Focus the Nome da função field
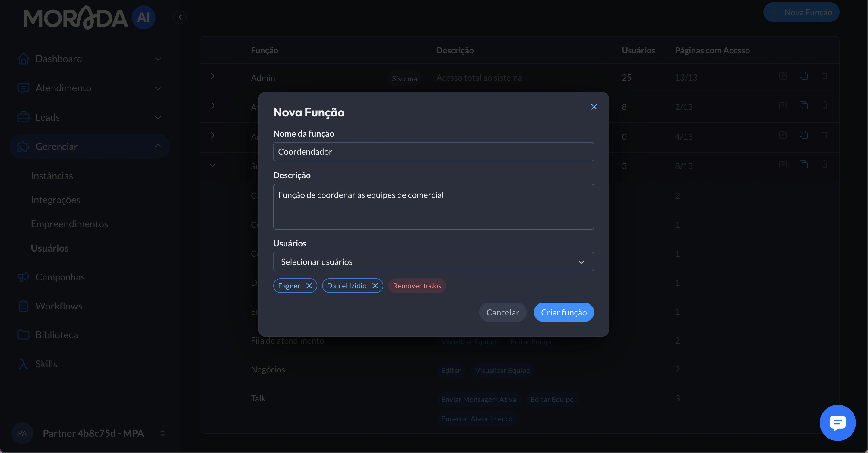This screenshot has width=868, height=453. (433, 152)
